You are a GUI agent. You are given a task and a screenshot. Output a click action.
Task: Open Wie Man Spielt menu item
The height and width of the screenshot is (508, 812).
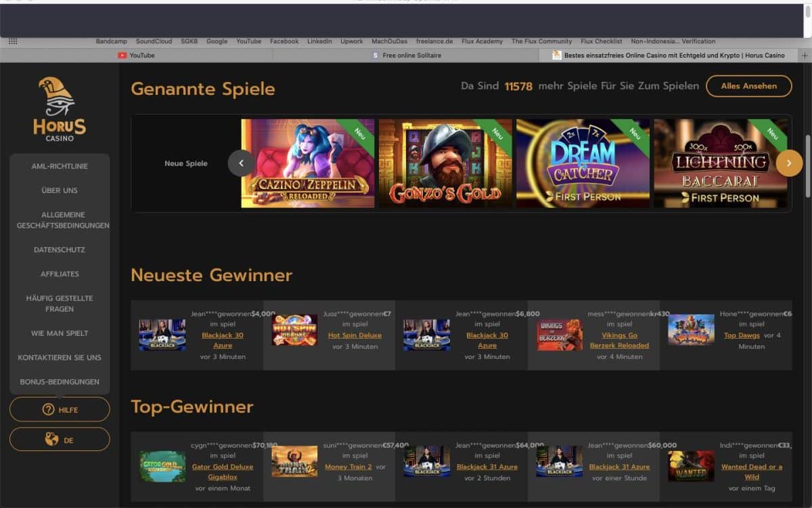60,333
